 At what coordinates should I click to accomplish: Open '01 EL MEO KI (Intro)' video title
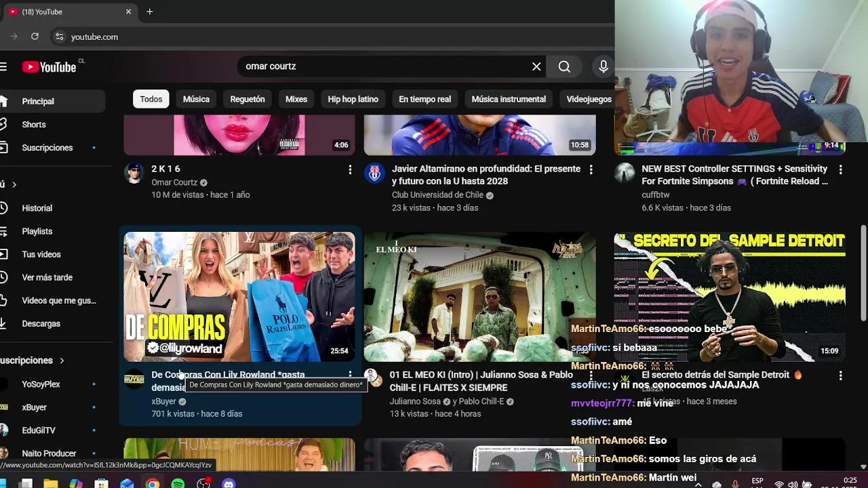click(x=481, y=381)
